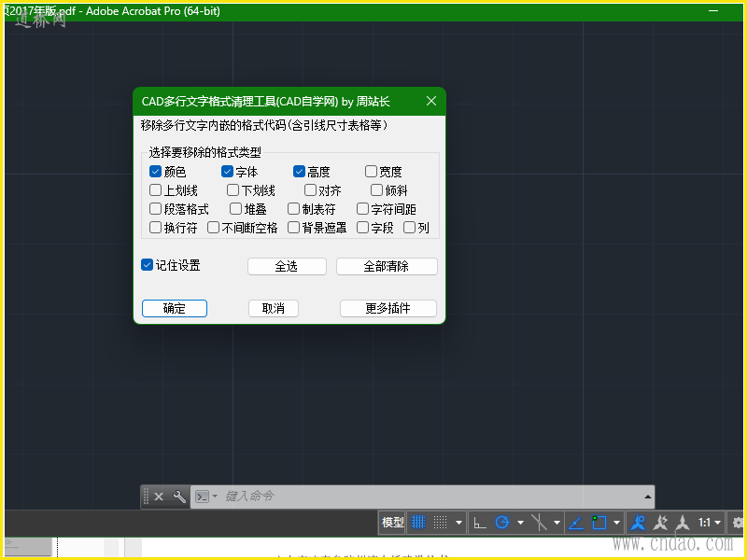
Task: Toggle show annotation objects icon
Action: point(638,523)
